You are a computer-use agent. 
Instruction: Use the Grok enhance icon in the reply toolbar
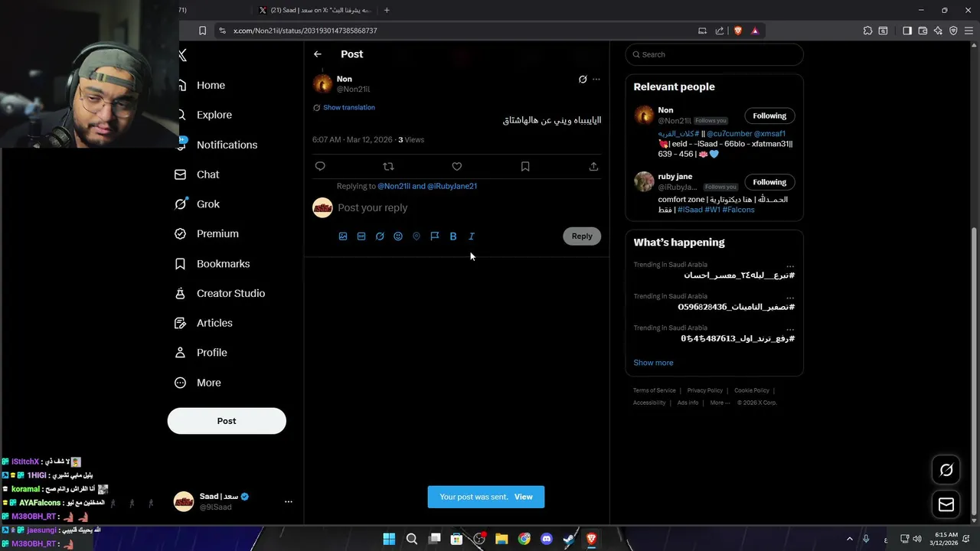[x=380, y=236]
